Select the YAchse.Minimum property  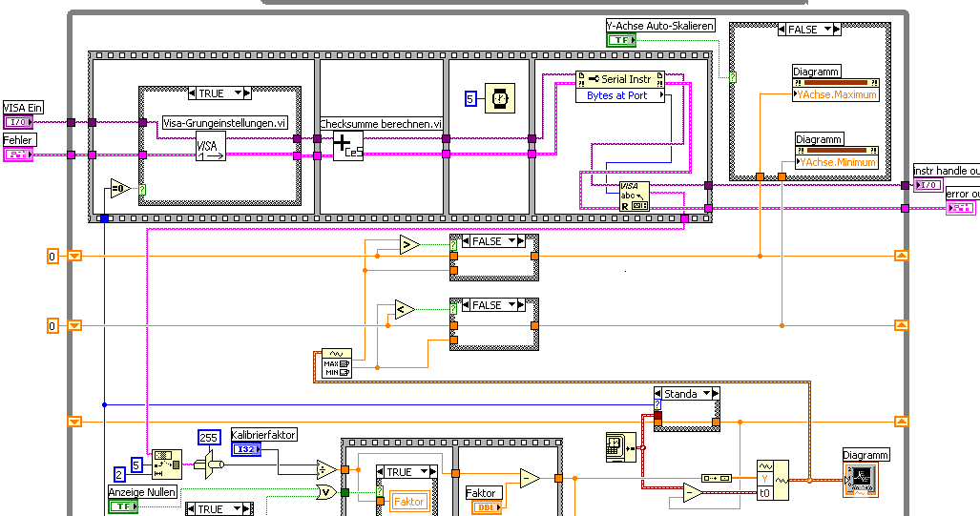click(x=837, y=162)
